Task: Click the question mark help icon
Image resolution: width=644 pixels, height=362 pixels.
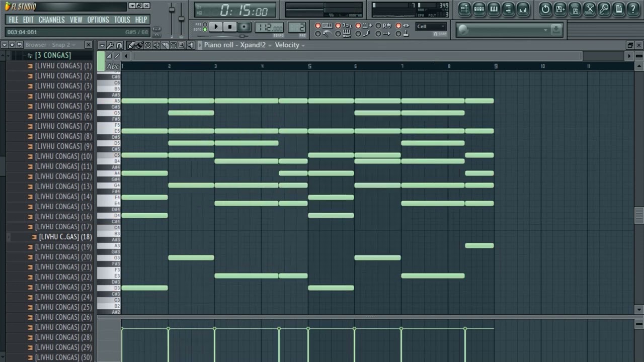Action: (633, 9)
